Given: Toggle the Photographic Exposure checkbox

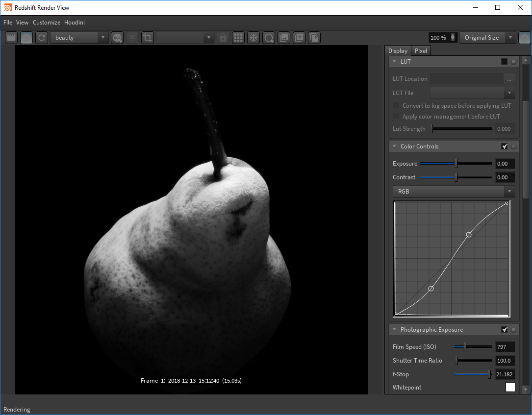Looking at the screenshot, I should tap(505, 330).
